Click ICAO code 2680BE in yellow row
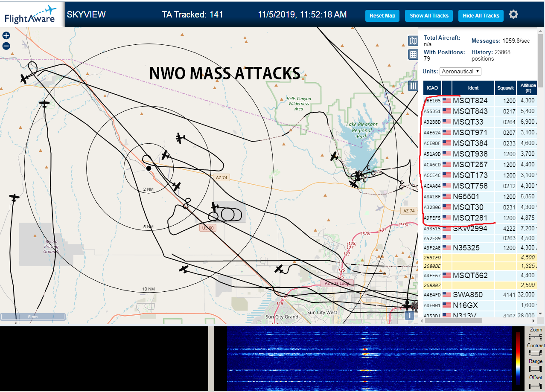The height and width of the screenshot is (392, 545). coord(432,266)
